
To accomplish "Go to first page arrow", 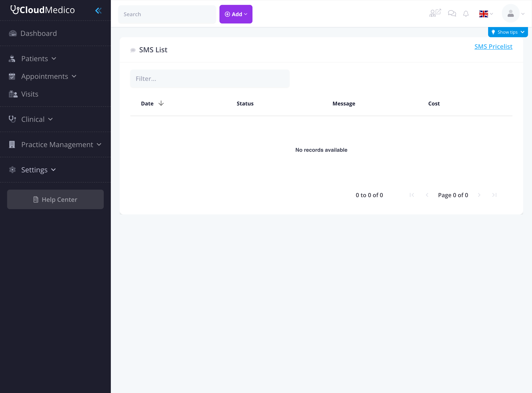I will click(x=412, y=195).
